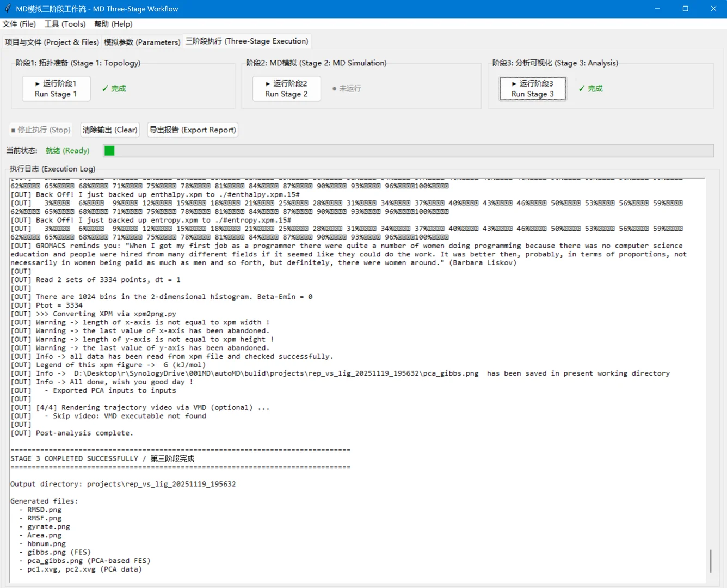Screen dimensions: 727x588
Task: Click the 'backed up enthalpy.xpm' log line
Action: click(x=155, y=194)
